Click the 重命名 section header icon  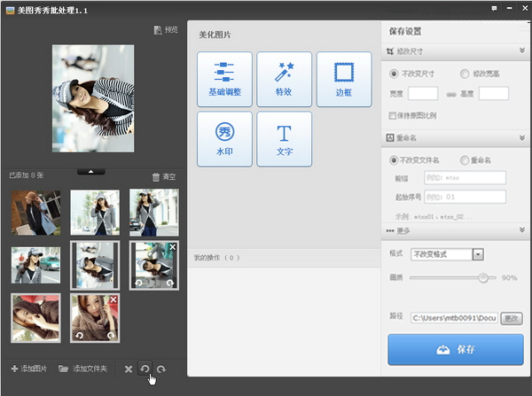pyautogui.click(x=390, y=137)
